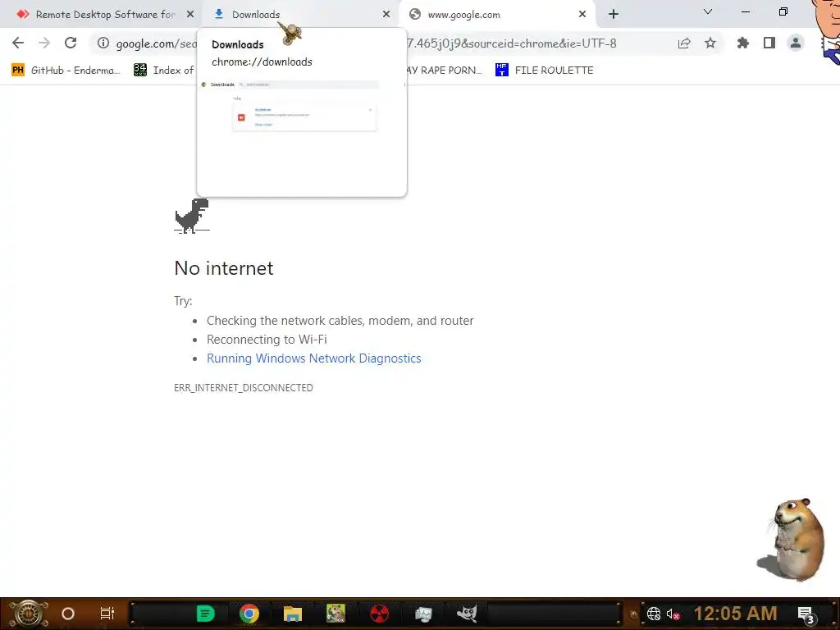Select the ERR_INTERNET_DISCONNECTED error text
The image size is (840, 630).
click(x=243, y=388)
